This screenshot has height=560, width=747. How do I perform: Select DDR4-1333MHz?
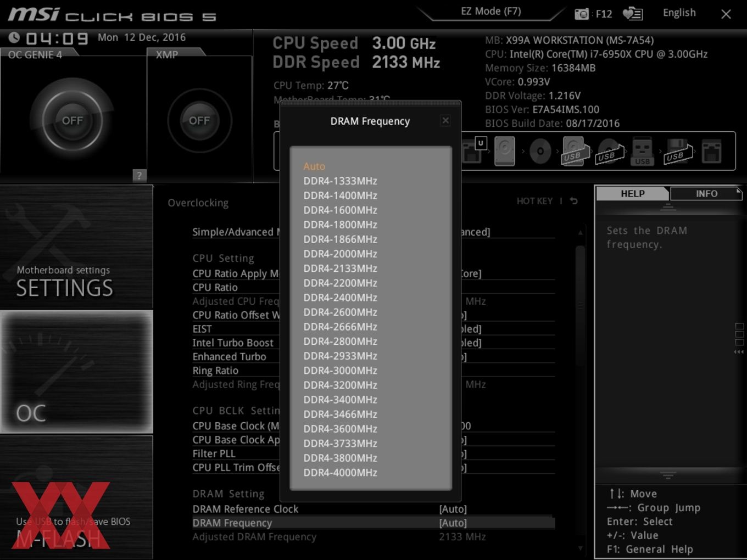tap(341, 181)
